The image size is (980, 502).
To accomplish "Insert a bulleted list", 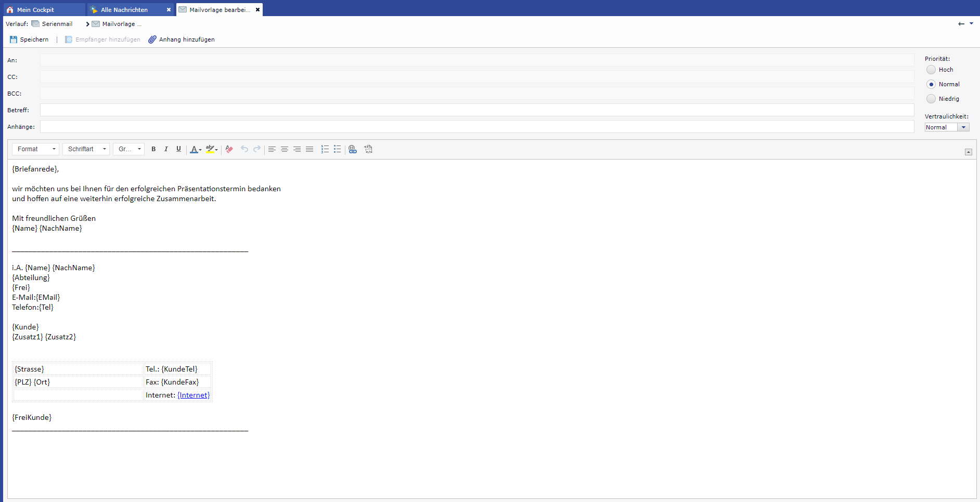I will (337, 149).
